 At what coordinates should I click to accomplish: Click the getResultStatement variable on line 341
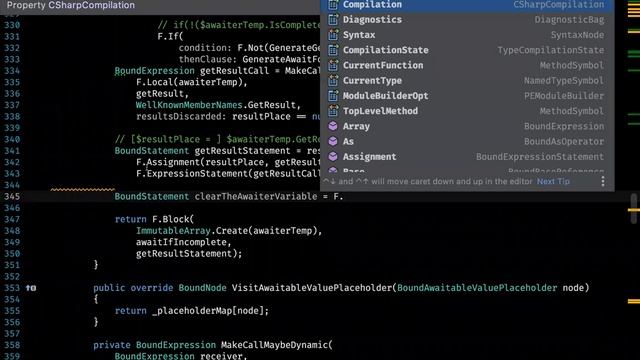coord(242,151)
